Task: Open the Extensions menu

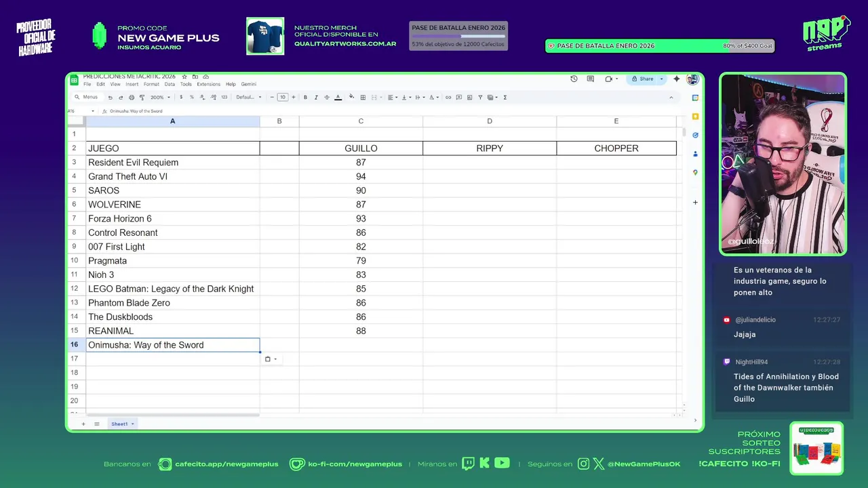Action: pyautogui.click(x=208, y=84)
